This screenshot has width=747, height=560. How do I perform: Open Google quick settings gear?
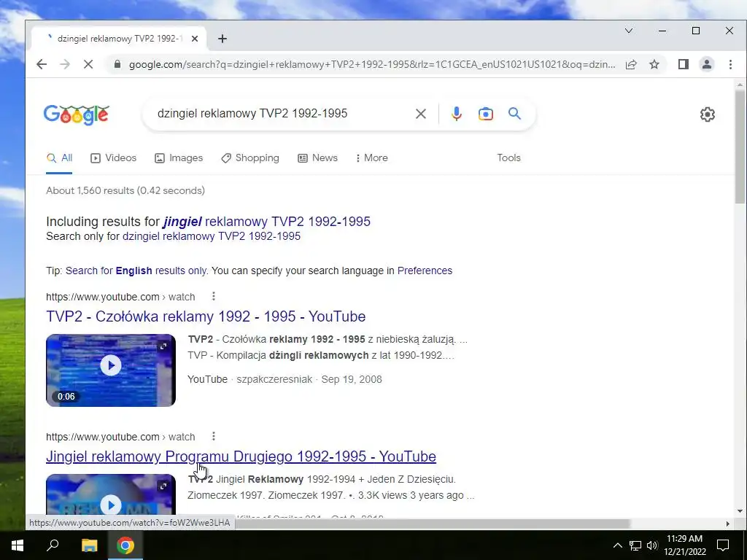coord(708,114)
